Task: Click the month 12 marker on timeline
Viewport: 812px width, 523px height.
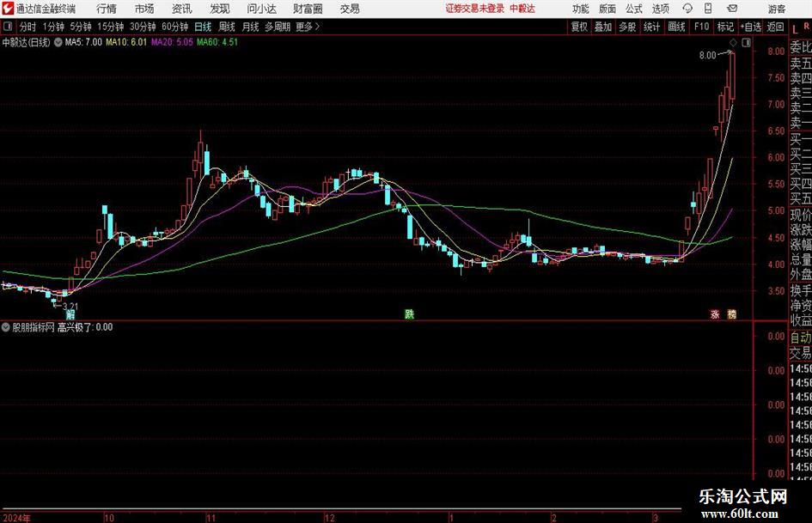Action: [329, 518]
